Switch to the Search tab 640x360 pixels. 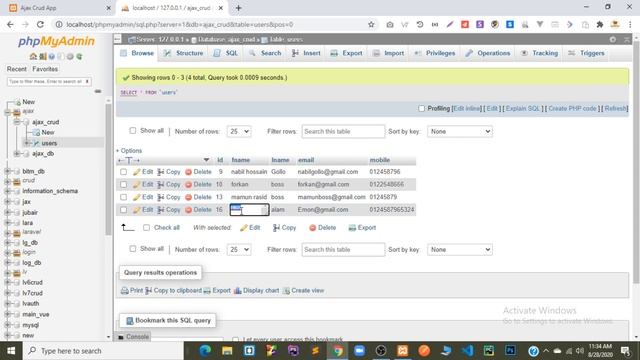point(265,53)
